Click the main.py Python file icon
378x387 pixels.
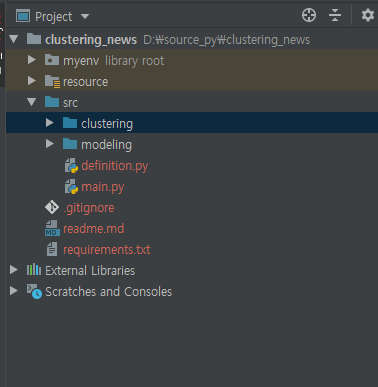pyautogui.click(x=71, y=187)
